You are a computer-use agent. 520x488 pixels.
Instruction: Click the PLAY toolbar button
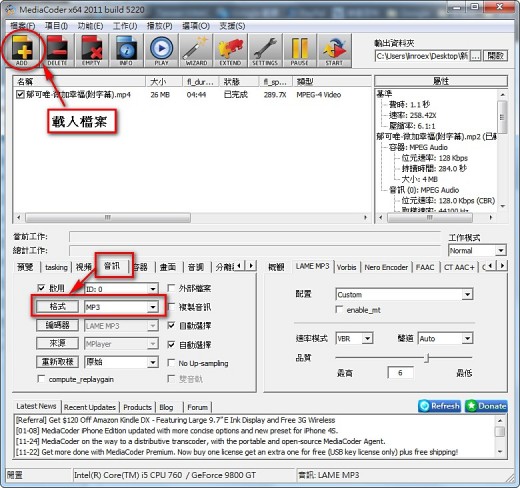[161, 50]
